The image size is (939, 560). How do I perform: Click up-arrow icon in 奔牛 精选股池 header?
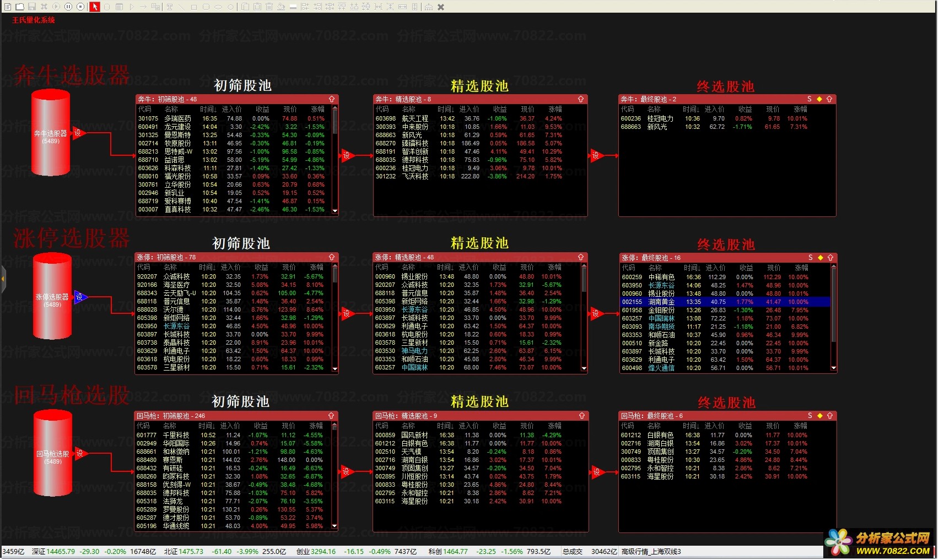(x=581, y=99)
